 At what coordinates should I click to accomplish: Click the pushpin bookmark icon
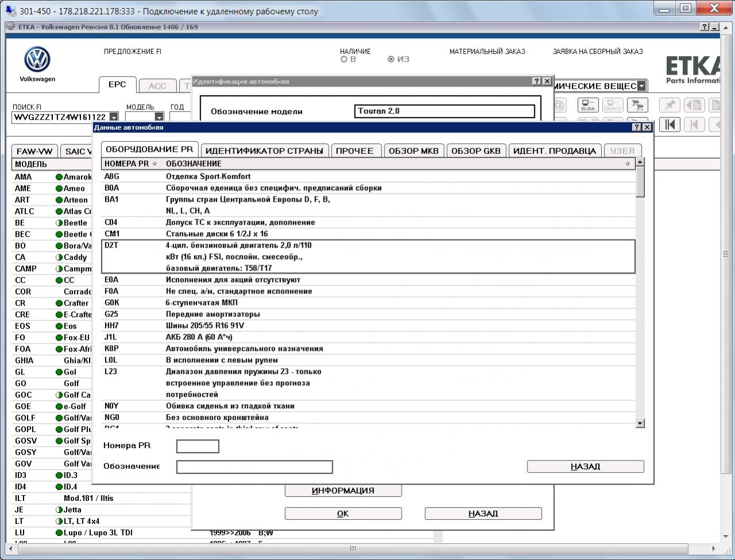(x=670, y=105)
